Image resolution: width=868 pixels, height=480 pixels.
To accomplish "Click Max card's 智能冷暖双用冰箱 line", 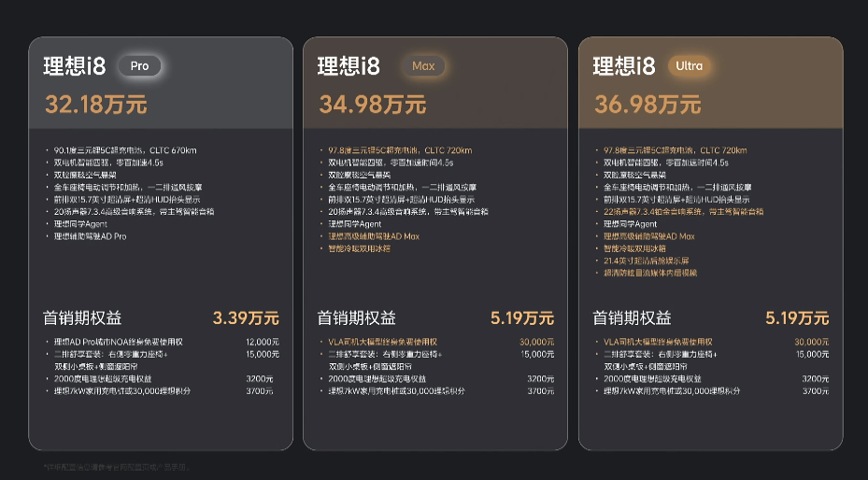I will tap(360, 248).
